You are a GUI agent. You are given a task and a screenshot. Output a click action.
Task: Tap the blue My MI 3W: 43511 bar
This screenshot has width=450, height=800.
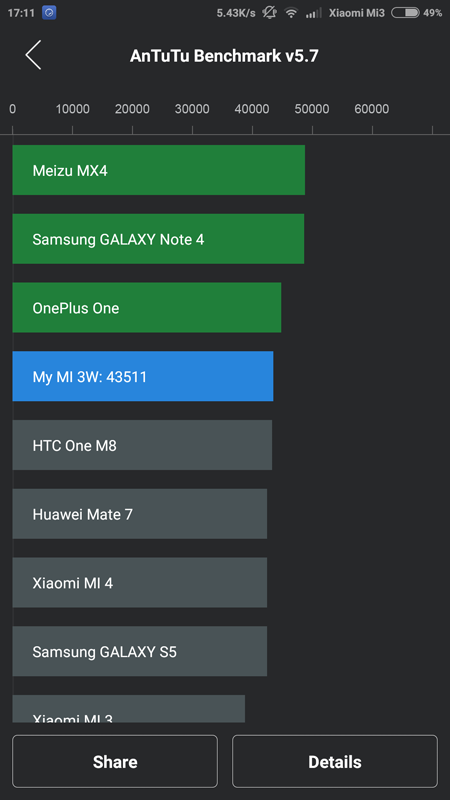(x=143, y=377)
